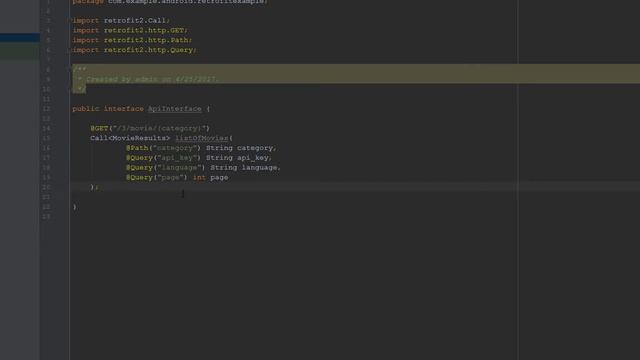Click the 'retrofit2.http.Path' import statement

click(x=132, y=40)
